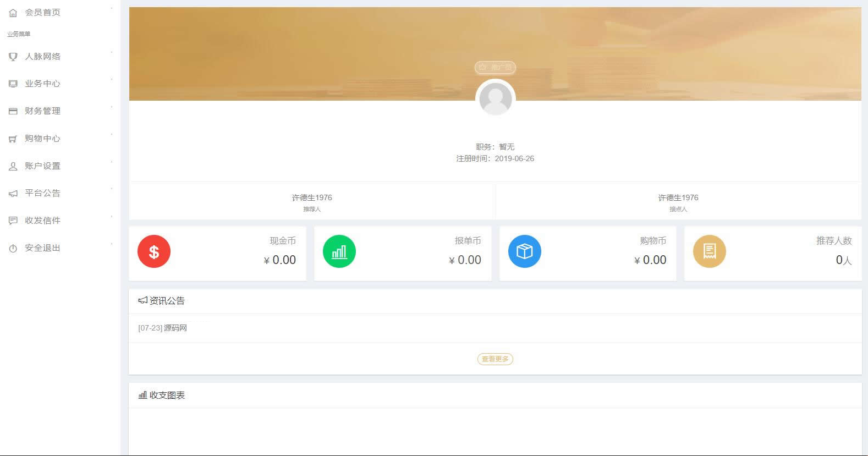
Task: Expand the arrow on 业务中心 row
Action: (112, 80)
